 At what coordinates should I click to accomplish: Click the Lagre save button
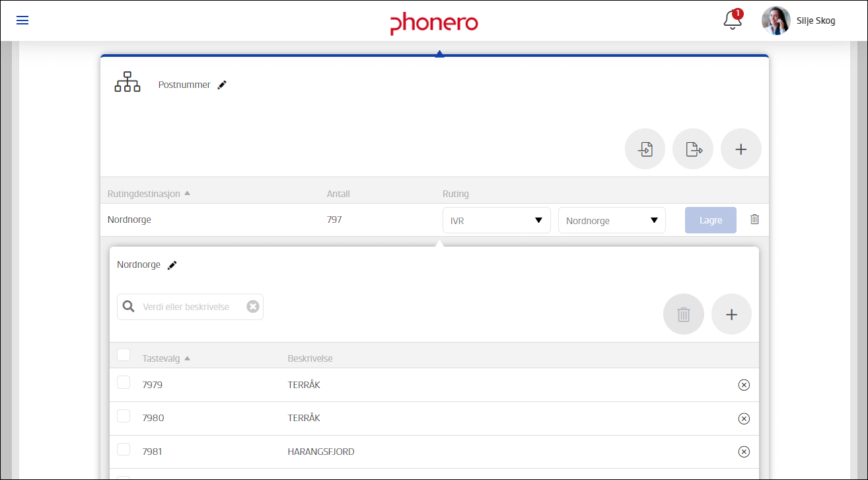[711, 220]
